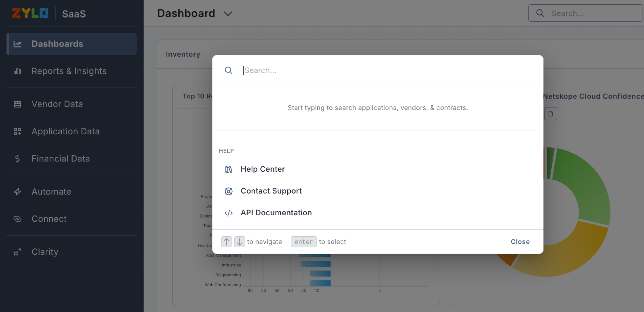Open the Automate section
Image resolution: width=644 pixels, height=312 pixels.
(72, 191)
